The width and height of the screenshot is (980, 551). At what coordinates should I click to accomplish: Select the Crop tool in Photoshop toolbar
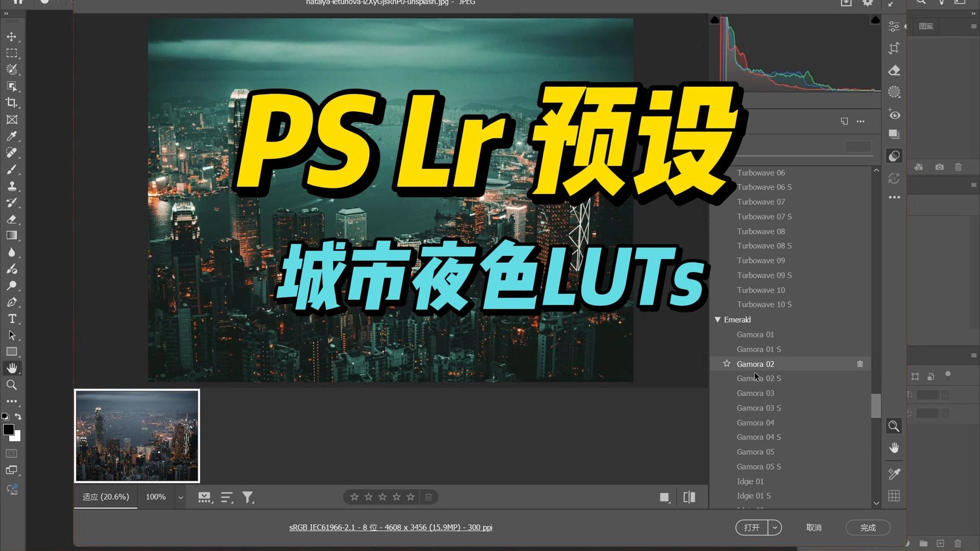click(x=11, y=102)
